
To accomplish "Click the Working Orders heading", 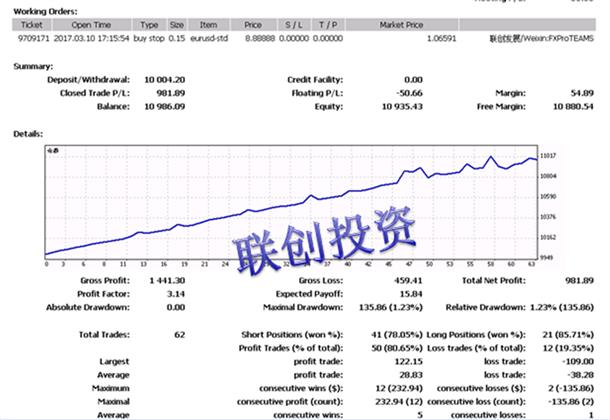I will (46, 12).
